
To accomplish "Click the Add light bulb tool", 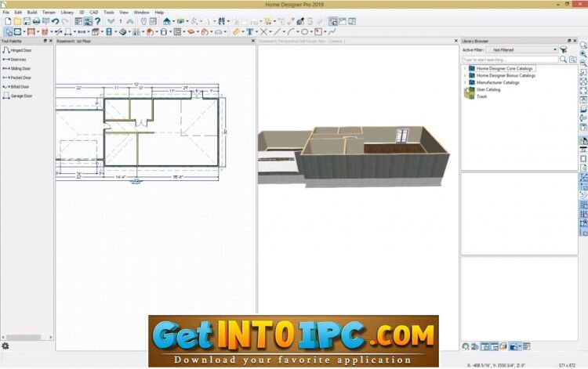I will pos(268,21).
